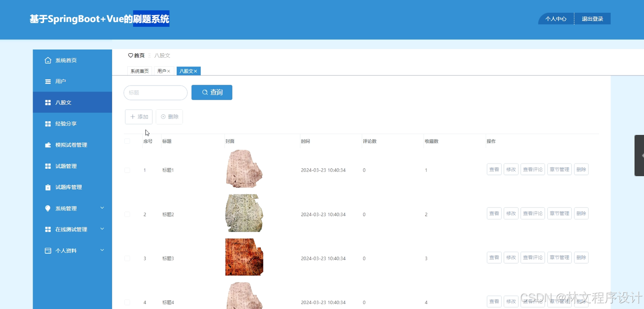The height and width of the screenshot is (309, 644).
Task: Open 用户 management via sidebar icon
Action: 47,81
